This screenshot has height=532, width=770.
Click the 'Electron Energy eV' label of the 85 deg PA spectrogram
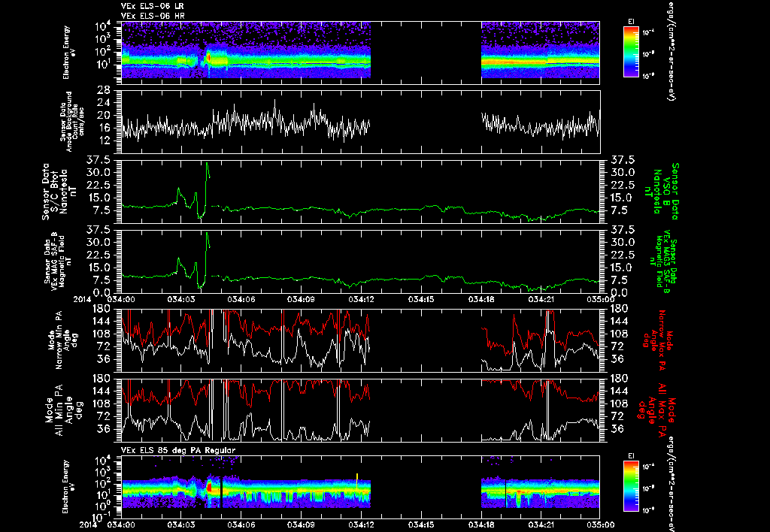[69, 486]
